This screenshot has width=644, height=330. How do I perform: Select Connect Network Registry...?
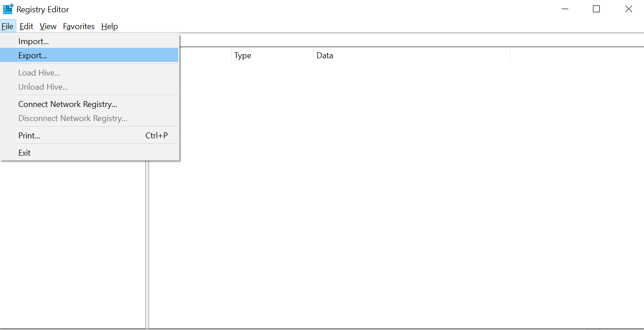pyautogui.click(x=90, y=104)
